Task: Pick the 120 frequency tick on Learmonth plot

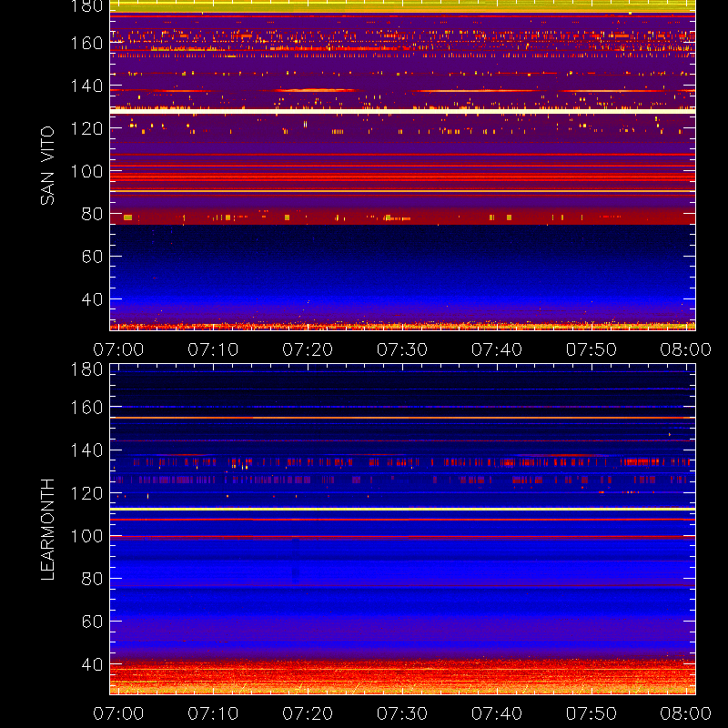Action: [86, 493]
